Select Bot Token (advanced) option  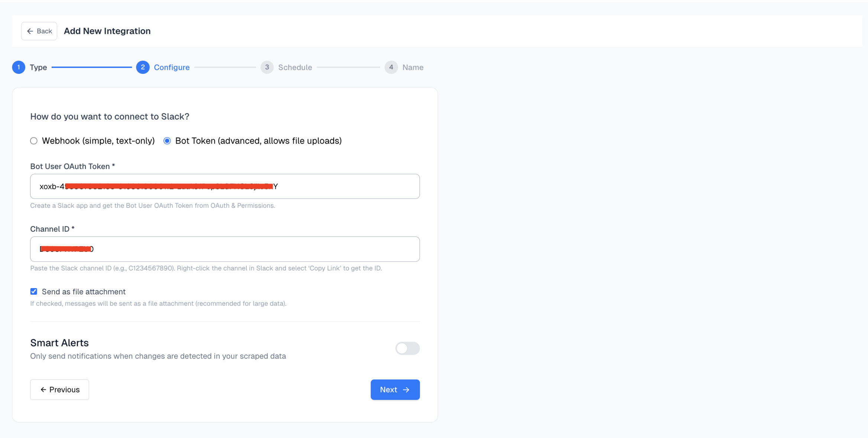pos(167,141)
